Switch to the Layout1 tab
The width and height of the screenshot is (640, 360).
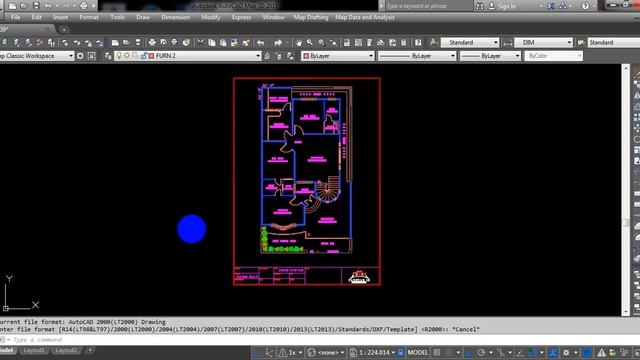point(34,351)
